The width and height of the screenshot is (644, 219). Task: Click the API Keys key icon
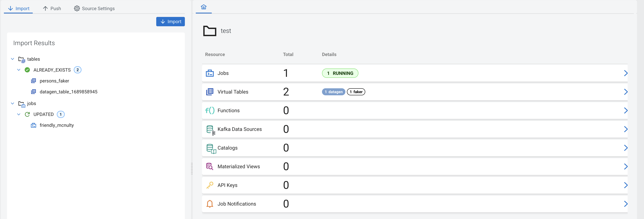(209, 185)
